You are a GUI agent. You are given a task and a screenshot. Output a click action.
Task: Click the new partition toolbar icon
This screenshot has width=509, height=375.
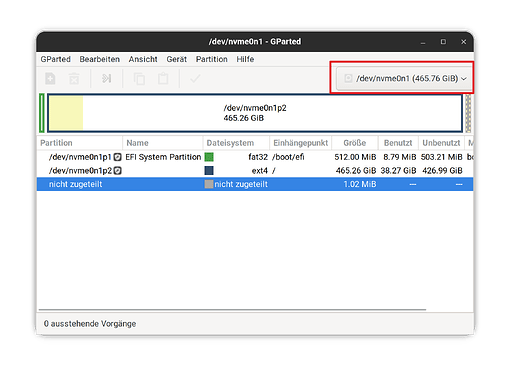[x=50, y=79]
